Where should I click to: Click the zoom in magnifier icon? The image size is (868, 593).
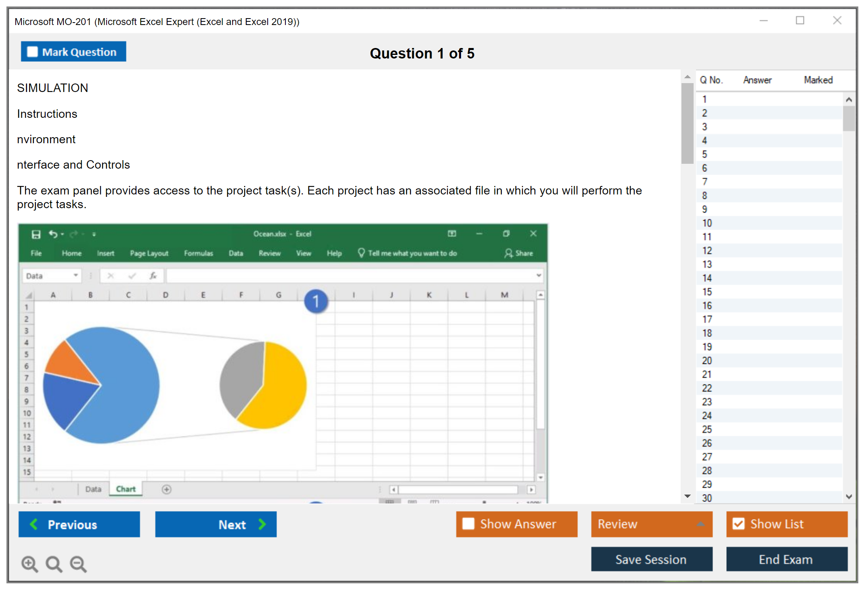coord(29,564)
